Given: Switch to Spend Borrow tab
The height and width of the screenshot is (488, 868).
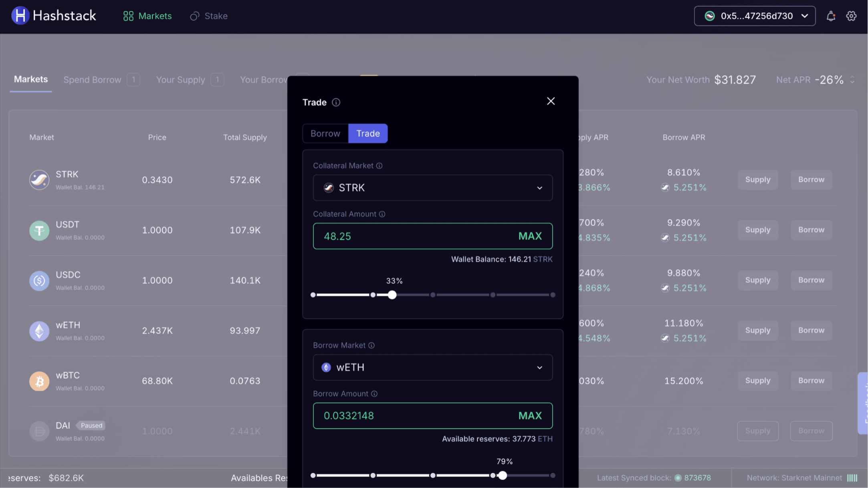Looking at the screenshot, I should pos(93,80).
